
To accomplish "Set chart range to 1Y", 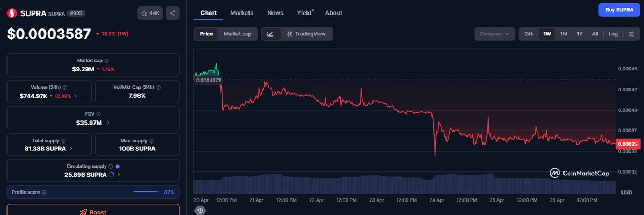I will tap(580, 34).
